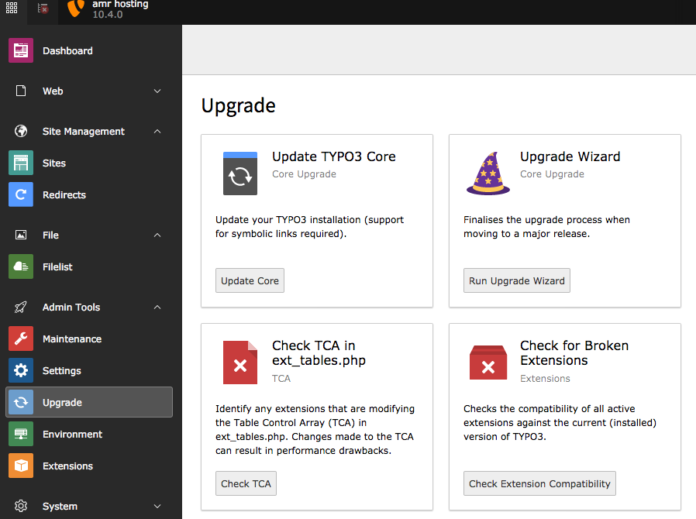Open the Environment module icon
Image resolution: width=696 pixels, height=519 pixels.
(21, 434)
